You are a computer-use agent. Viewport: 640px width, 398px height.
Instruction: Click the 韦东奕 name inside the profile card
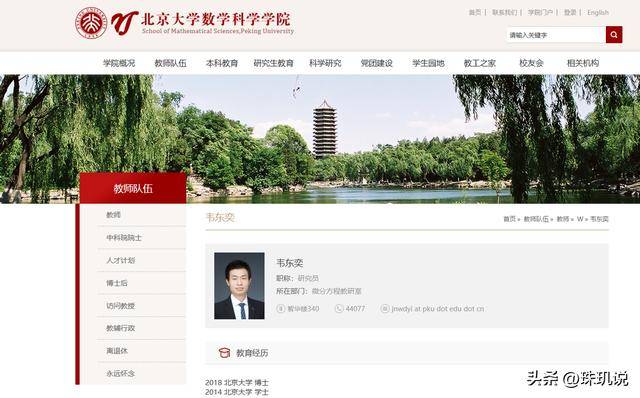point(289,263)
